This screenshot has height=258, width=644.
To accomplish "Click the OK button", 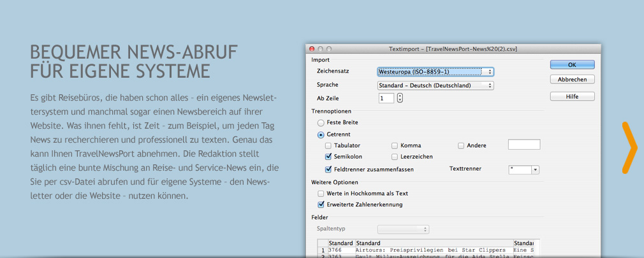I will tap(572, 64).
